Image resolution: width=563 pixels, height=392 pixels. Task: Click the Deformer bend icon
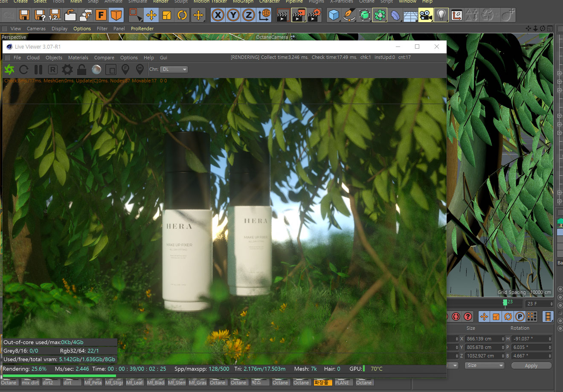395,15
